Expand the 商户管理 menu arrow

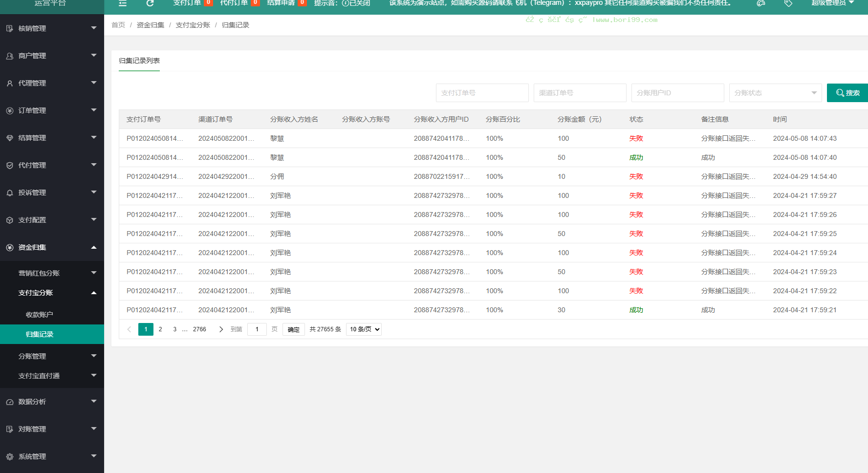tap(94, 55)
